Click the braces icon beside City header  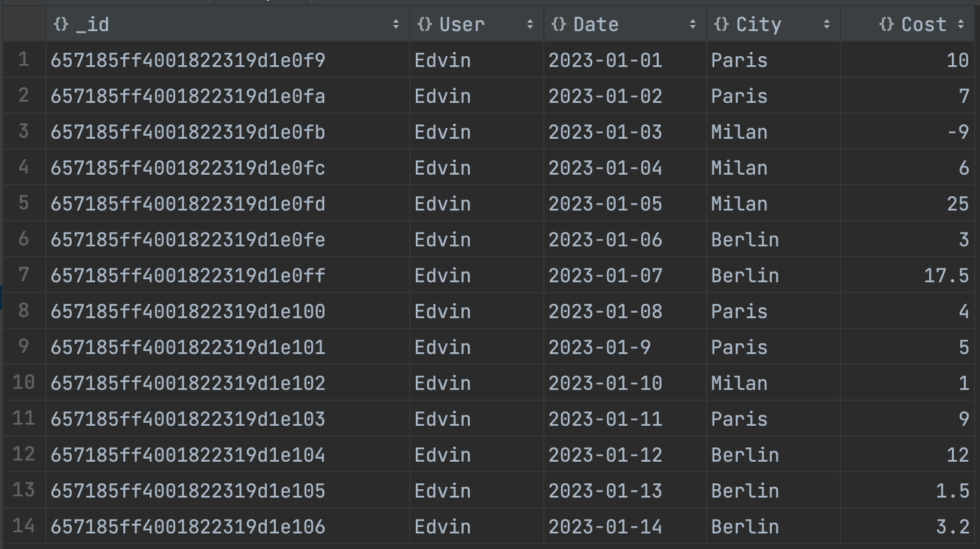click(x=722, y=25)
